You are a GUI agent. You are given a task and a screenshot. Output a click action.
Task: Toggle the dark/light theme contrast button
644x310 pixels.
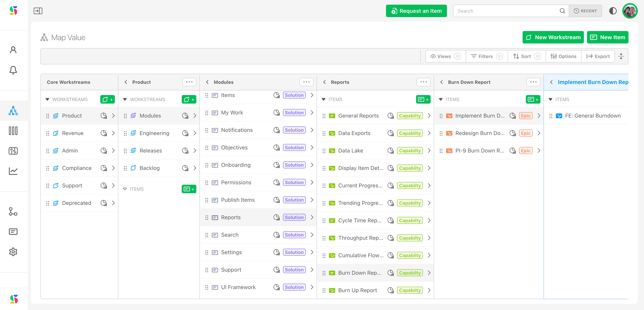(x=613, y=11)
